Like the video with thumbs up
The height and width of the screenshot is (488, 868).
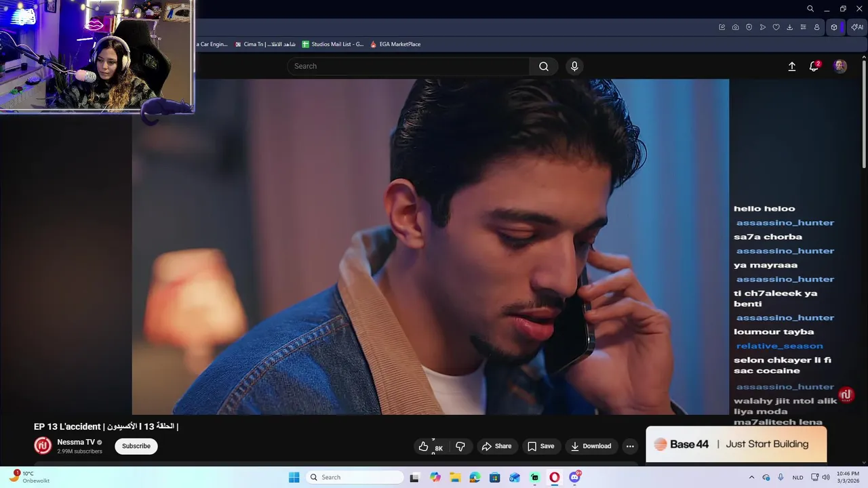point(431,446)
